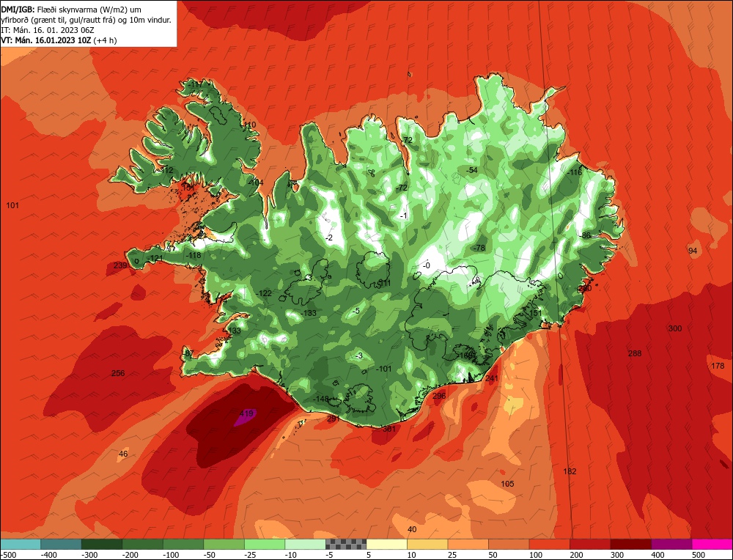Viewport: 733px width, 560px height.
Task: Click the 419 peak value in purple area
Action: coord(246,413)
